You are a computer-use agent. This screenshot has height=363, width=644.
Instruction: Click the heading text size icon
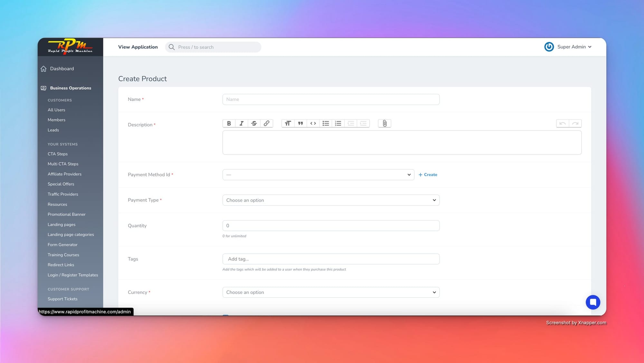288,123
